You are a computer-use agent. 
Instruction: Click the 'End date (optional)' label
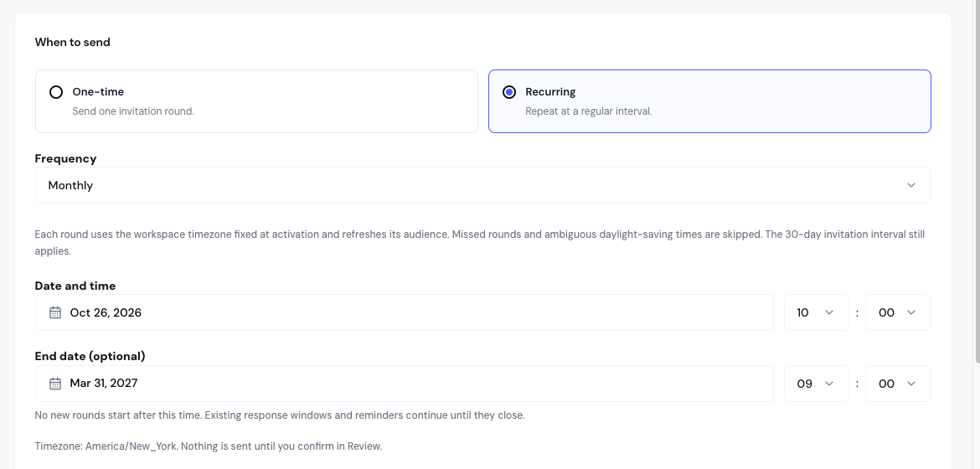pyautogui.click(x=90, y=357)
